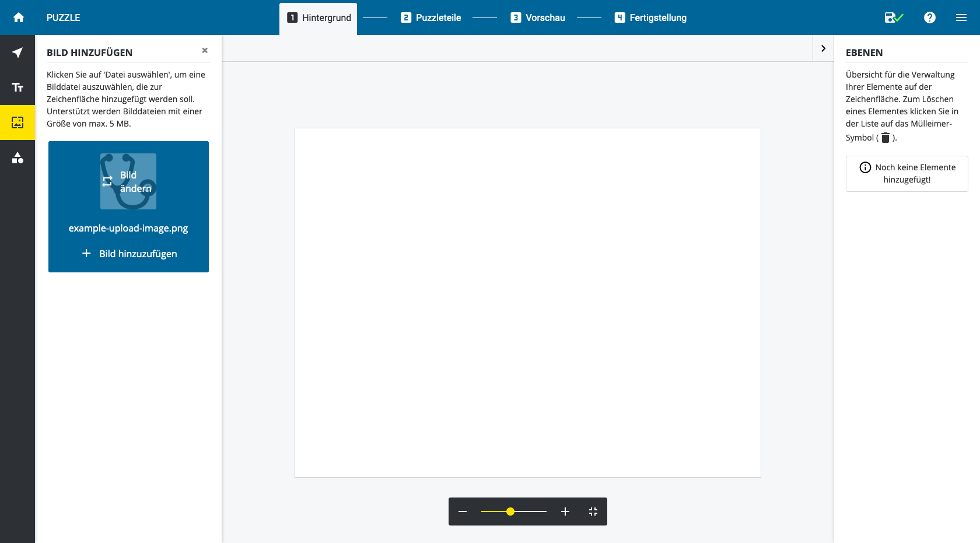This screenshot has width=980, height=543.
Task: Select the image tool in sidebar
Action: tap(17, 122)
